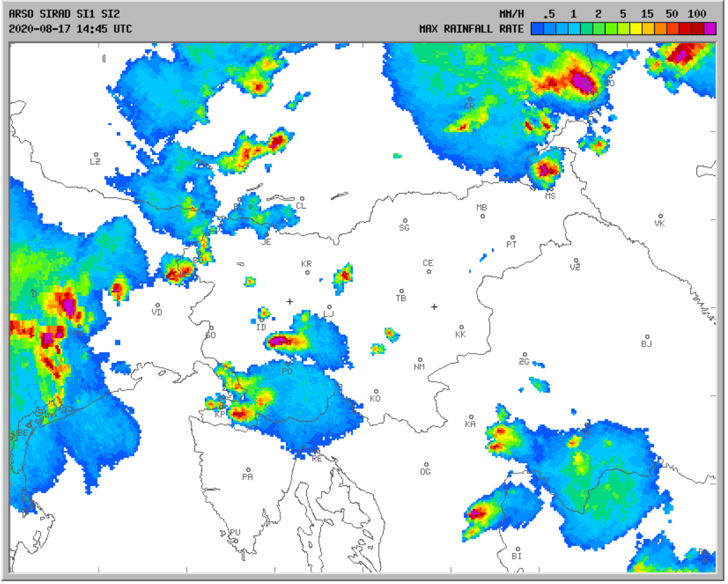Click the MM/H units label
Viewport: 728px width, 584px height.
click(x=511, y=14)
